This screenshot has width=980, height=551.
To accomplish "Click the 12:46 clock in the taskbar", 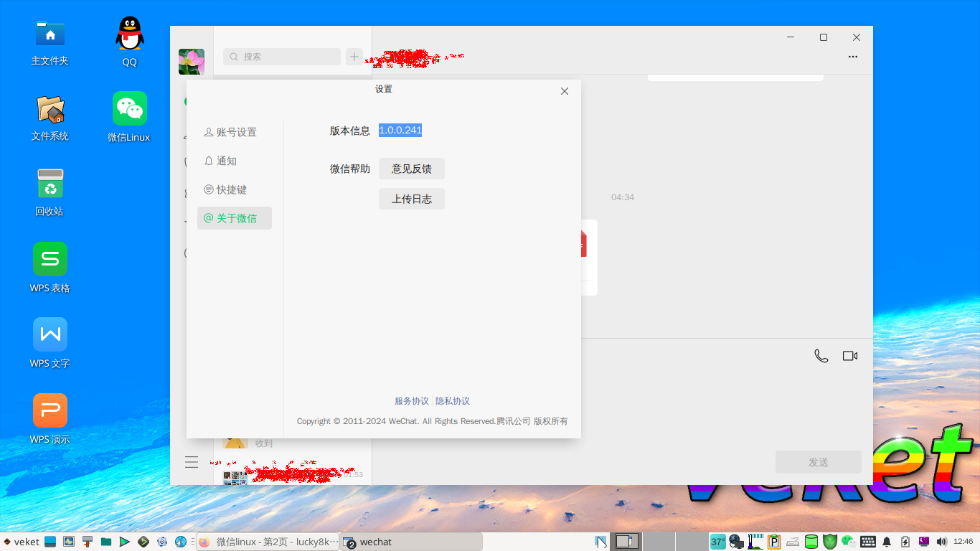I will coord(963,542).
